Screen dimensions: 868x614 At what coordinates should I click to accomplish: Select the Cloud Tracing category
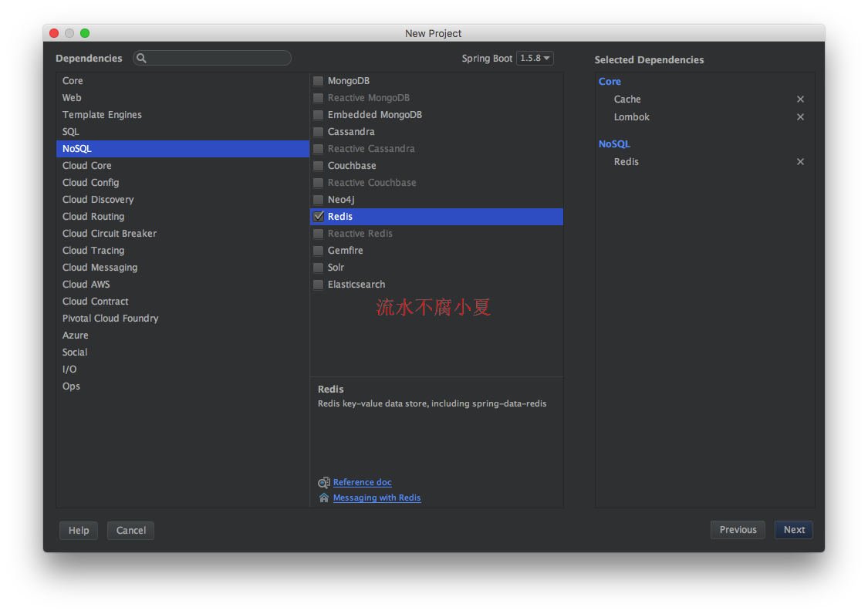pos(183,250)
